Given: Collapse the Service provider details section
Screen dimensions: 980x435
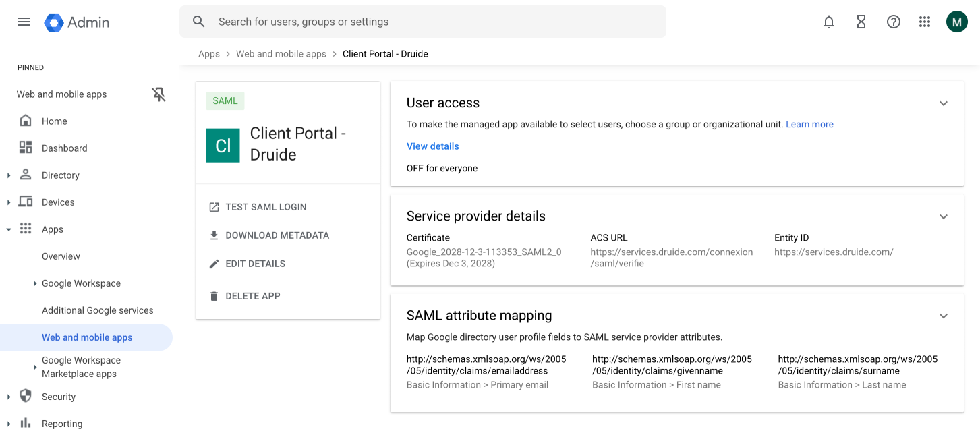Looking at the screenshot, I should coord(944,216).
